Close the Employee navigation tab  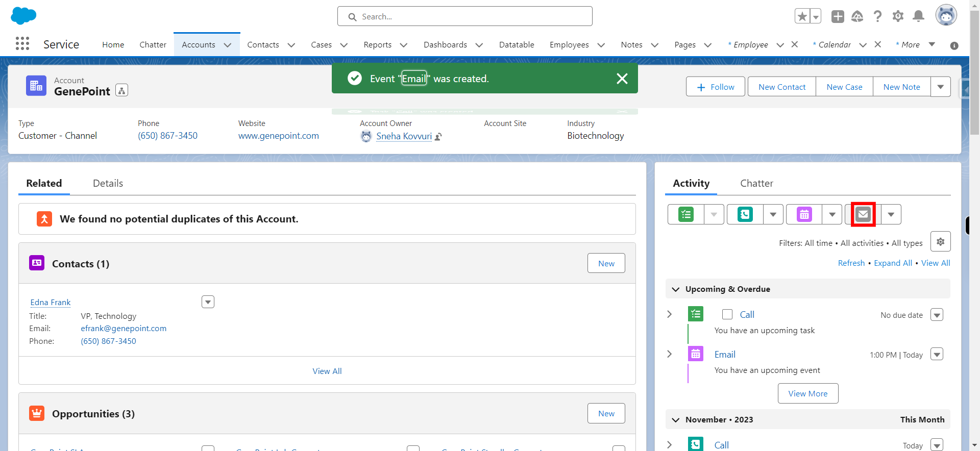[795, 44]
